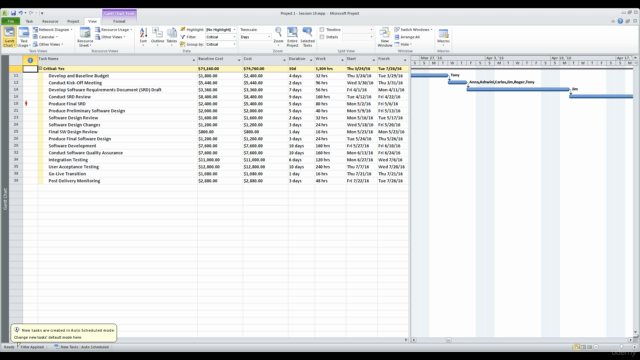Switch to the Resource ribbon tab

pos(50,21)
